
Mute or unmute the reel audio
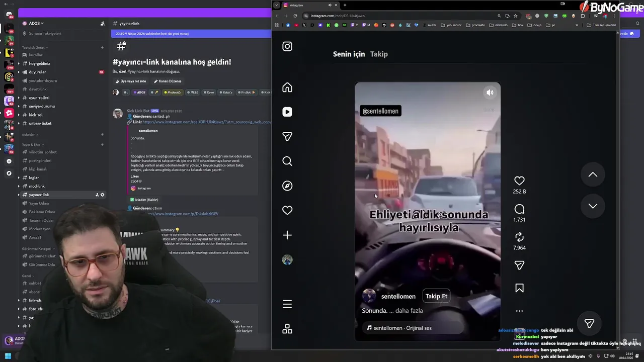coord(490,93)
